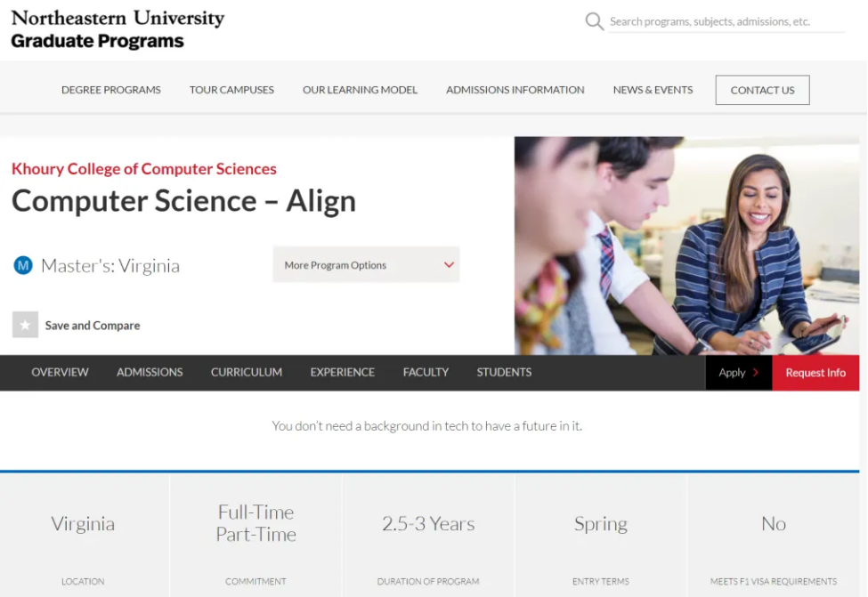Switch to the Overview tab
The image size is (868, 597).
(x=60, y=373)
